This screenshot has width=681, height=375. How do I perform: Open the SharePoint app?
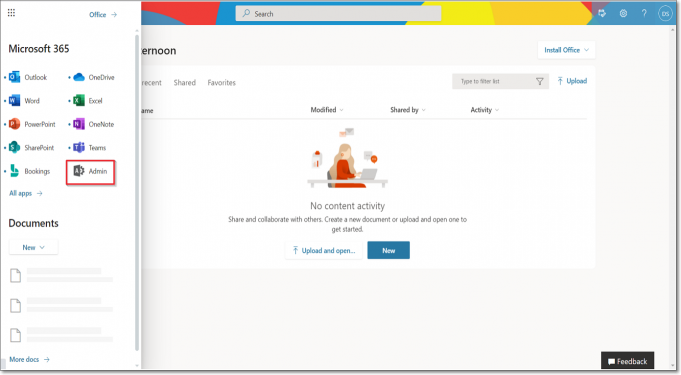click(x=31, y=148)
